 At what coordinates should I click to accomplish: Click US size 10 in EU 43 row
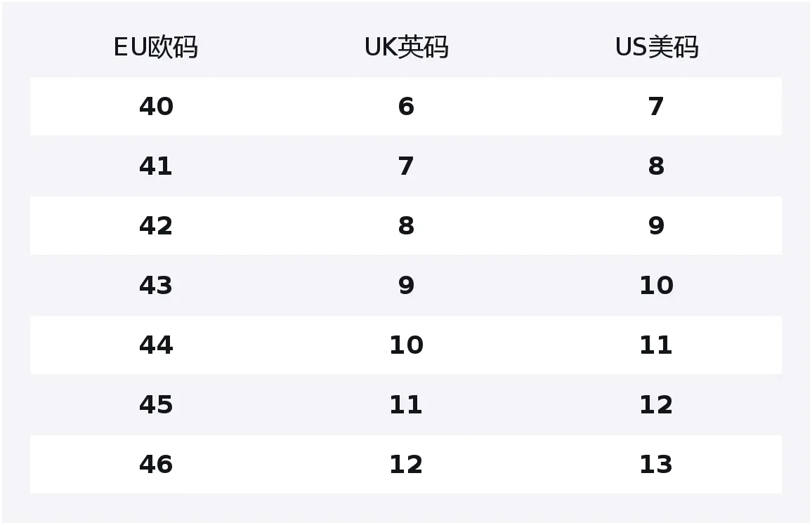tap(656, 286)
